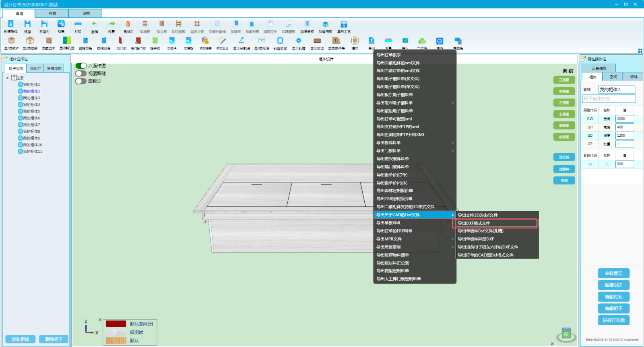
Task: Select the 自定义板 custom board icon
Action: coord(197,24)
